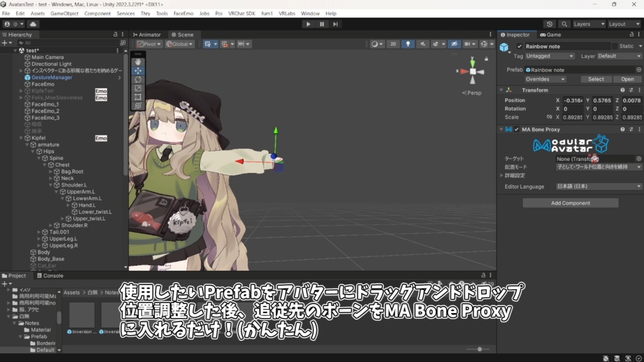This screenshot has width=644, height=362.
Task: Toggle 2D view mode
Action: 393,44
